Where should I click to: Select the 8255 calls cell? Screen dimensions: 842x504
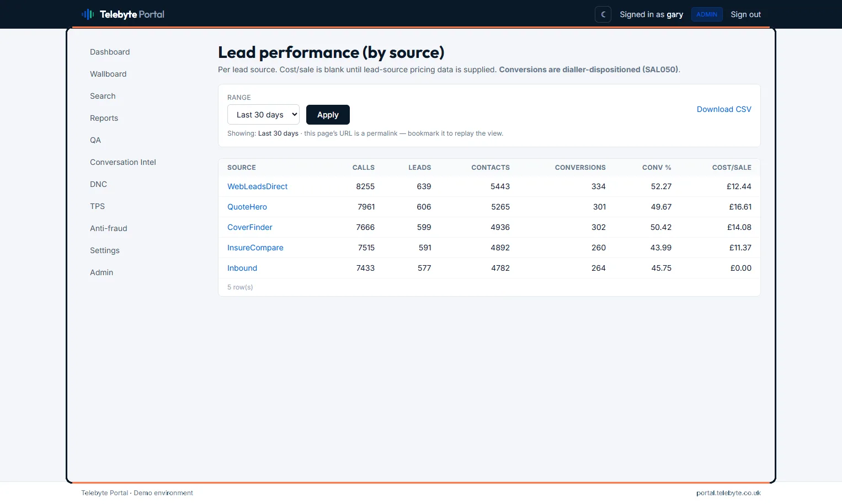(x=365, y=186)
